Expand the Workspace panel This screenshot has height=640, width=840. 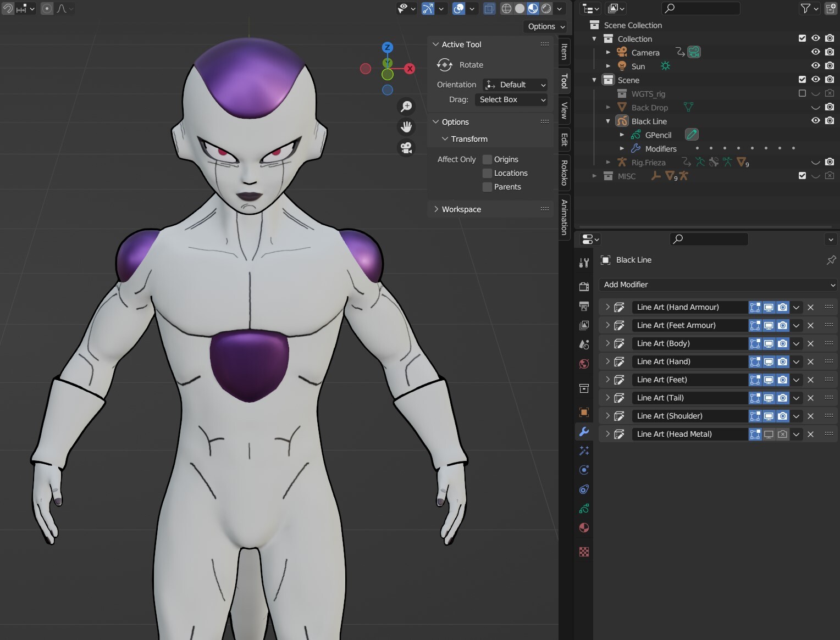click(x=436, y=209)
